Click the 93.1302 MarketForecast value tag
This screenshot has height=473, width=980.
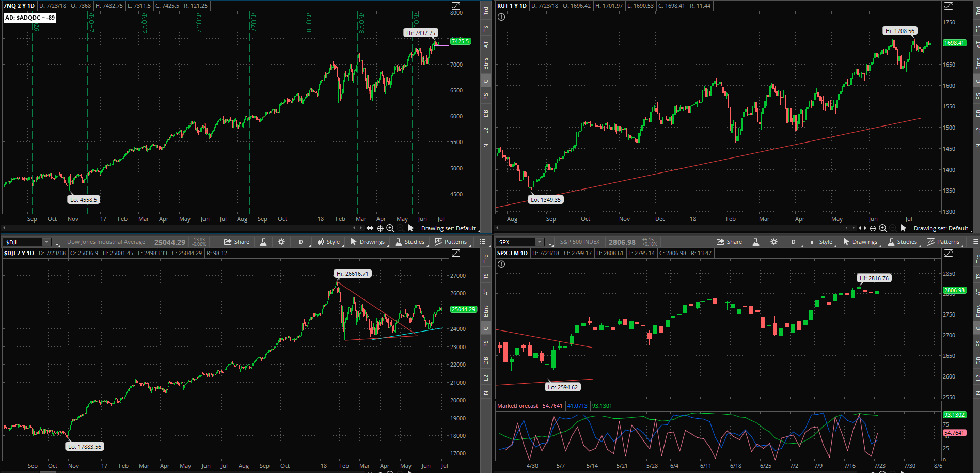click(x=954, y=415)
